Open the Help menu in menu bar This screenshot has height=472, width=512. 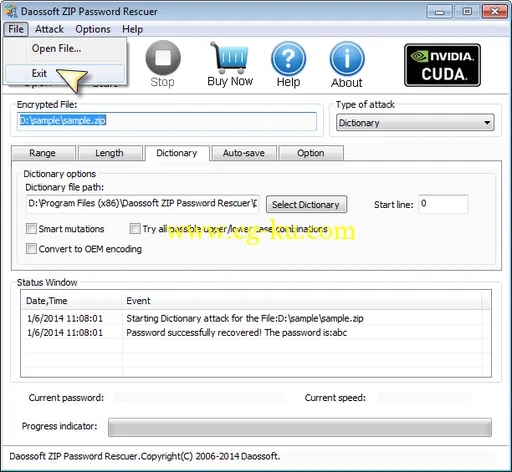click(132, 29)
